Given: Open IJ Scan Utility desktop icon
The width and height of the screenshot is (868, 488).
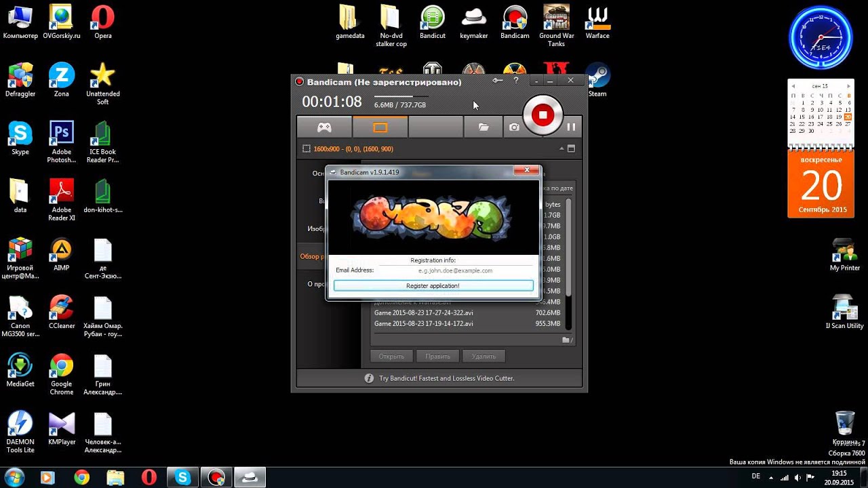Looking at the screenshot, I should coord(845,312).
